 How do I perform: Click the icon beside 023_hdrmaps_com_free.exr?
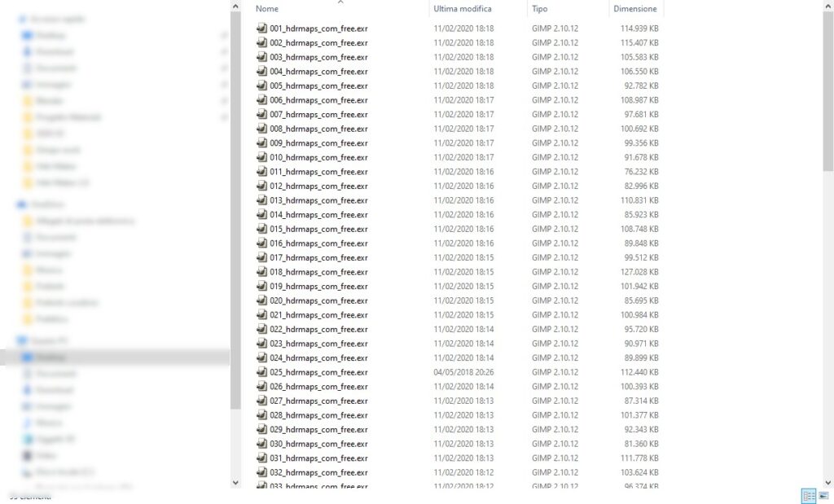click(261, 344)
